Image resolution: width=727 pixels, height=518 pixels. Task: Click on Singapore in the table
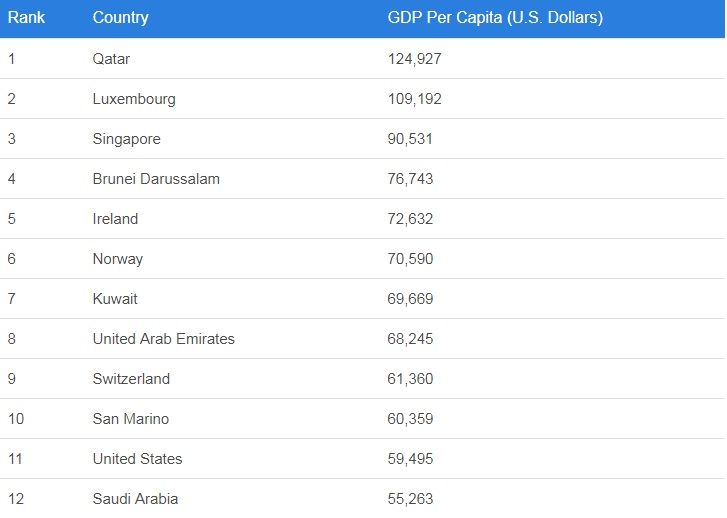(x=126, y=139)
